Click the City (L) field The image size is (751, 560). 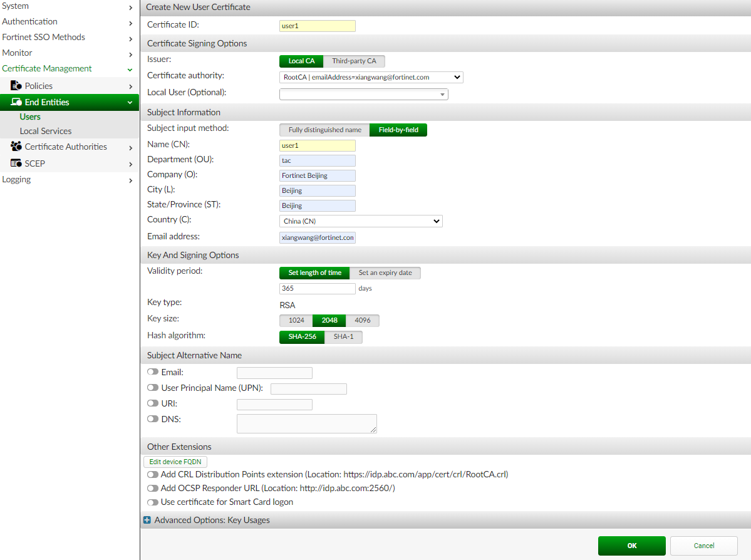(318, 190)
